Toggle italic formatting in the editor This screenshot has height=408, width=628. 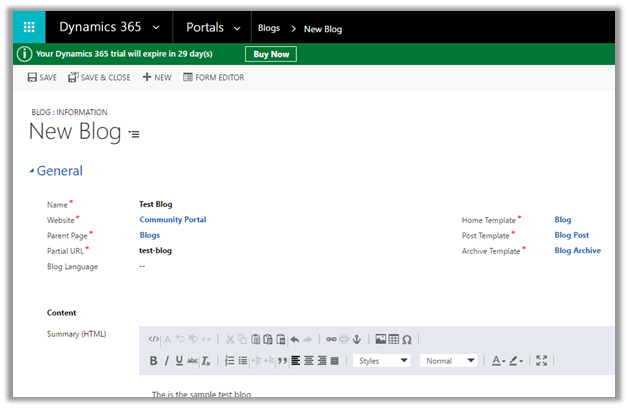tap(166, 361)
